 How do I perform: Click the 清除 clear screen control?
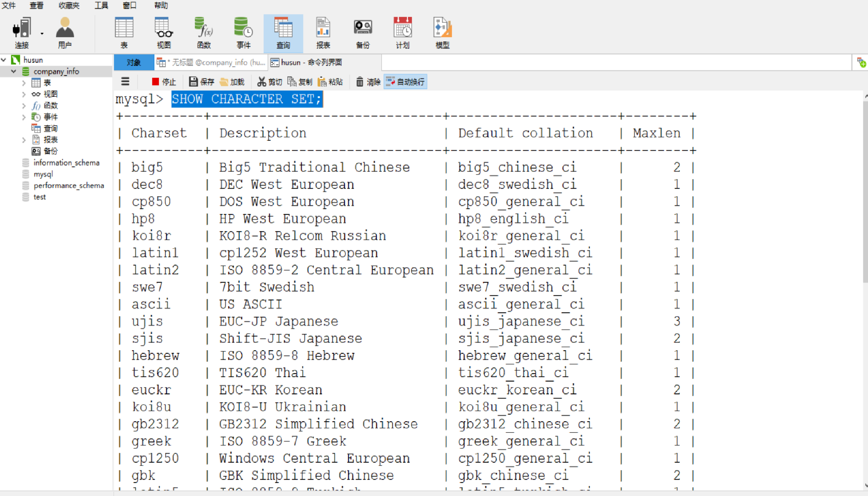(368, 81)
